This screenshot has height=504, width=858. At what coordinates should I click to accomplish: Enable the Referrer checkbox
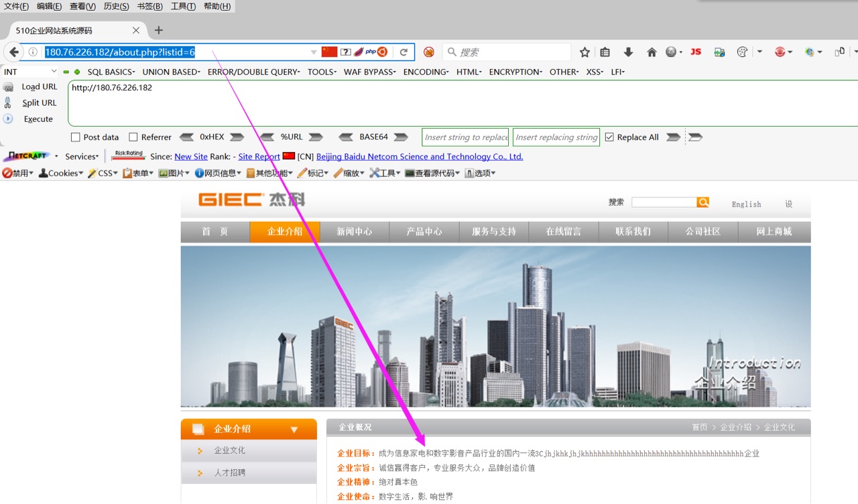click(x=133, y=137)
